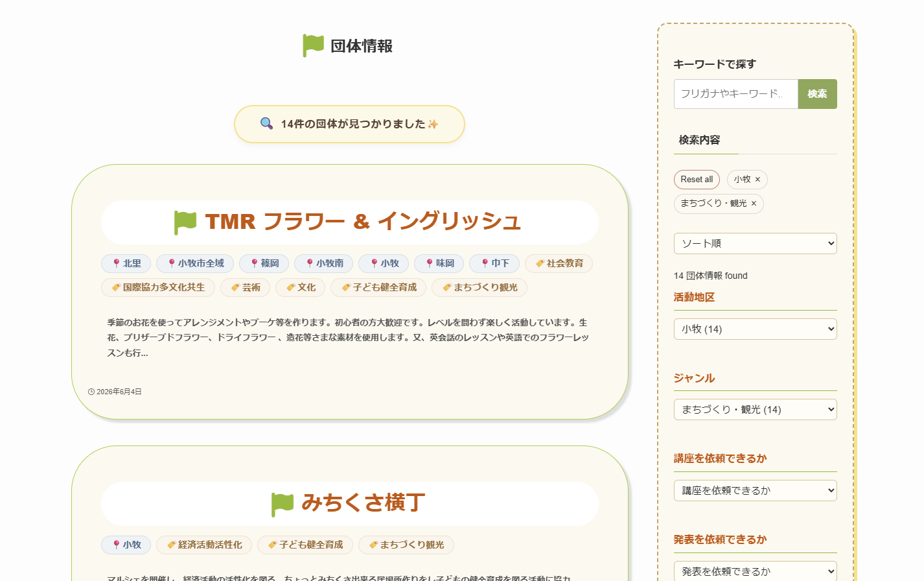Select the 社会教育 genre tag

559,263
